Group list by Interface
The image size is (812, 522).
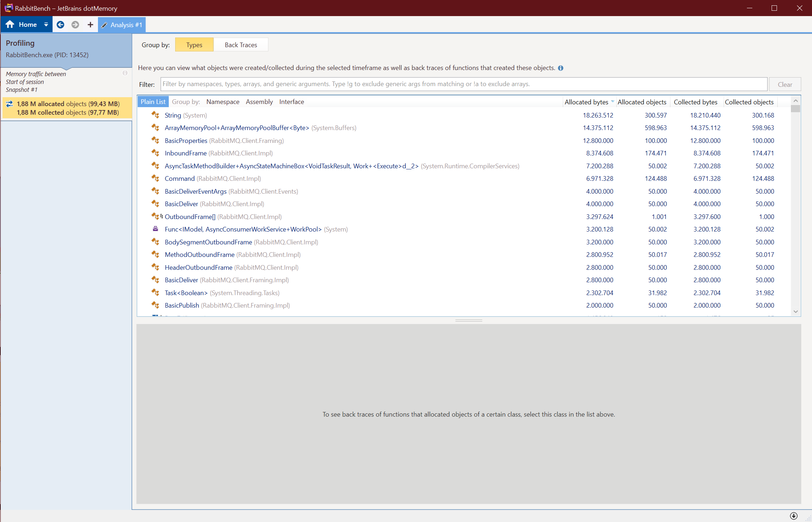point(291,102)
